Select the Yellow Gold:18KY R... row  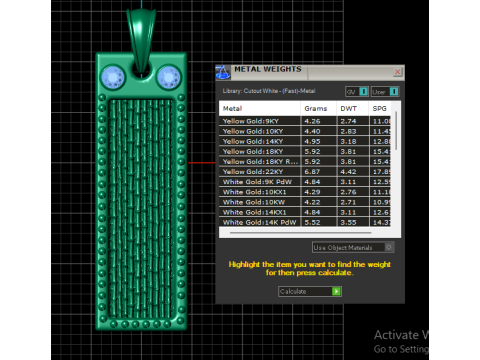tap(305, 162)
